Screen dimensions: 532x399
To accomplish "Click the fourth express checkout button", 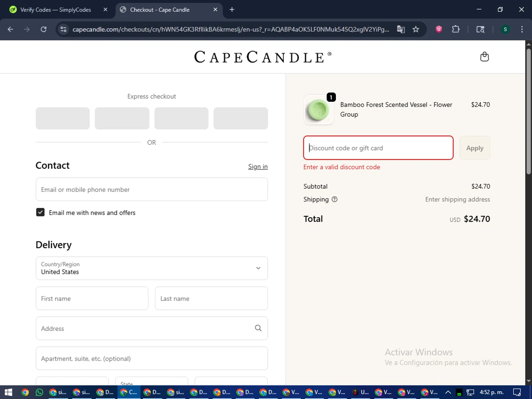I will [240, 118].
